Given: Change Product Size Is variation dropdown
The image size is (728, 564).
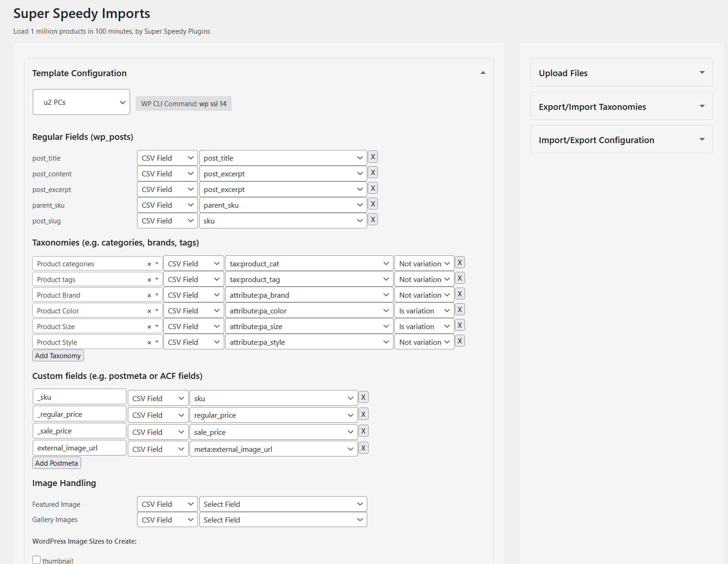Looking at the screenshot, I should click(x=424, y=326).
